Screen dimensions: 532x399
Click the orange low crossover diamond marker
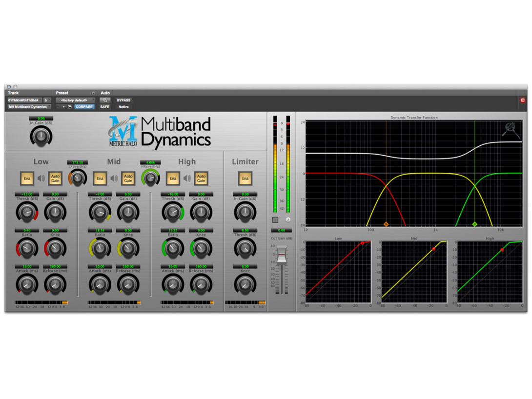tap(386, 224)
